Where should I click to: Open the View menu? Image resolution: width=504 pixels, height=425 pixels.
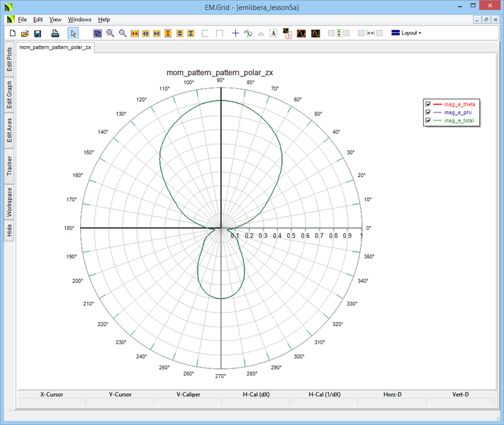[55, 19]
